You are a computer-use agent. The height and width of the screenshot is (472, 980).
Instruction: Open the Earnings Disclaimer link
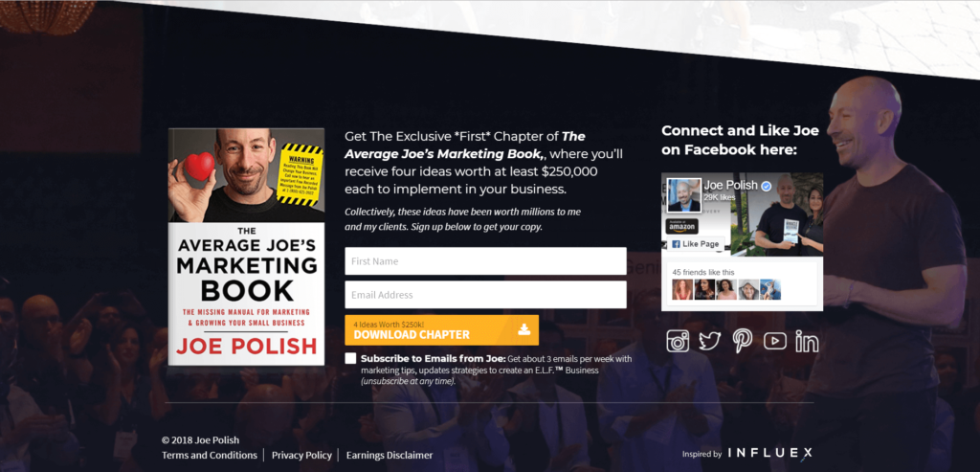390,455
